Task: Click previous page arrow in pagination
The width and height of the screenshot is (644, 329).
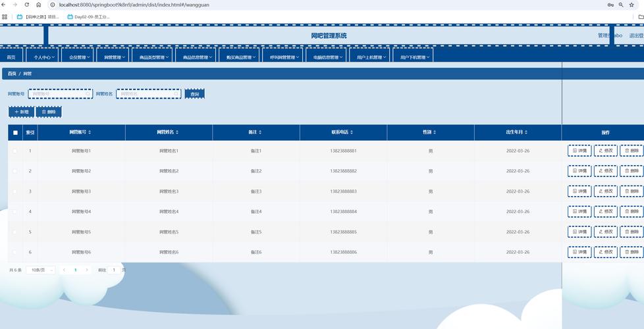Action: point(64,270)
